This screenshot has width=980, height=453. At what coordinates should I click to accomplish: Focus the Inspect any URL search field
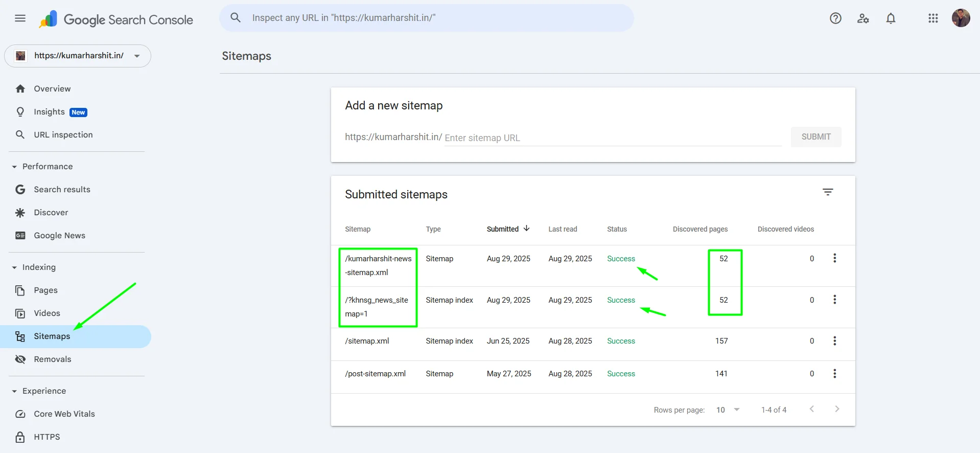427,18
